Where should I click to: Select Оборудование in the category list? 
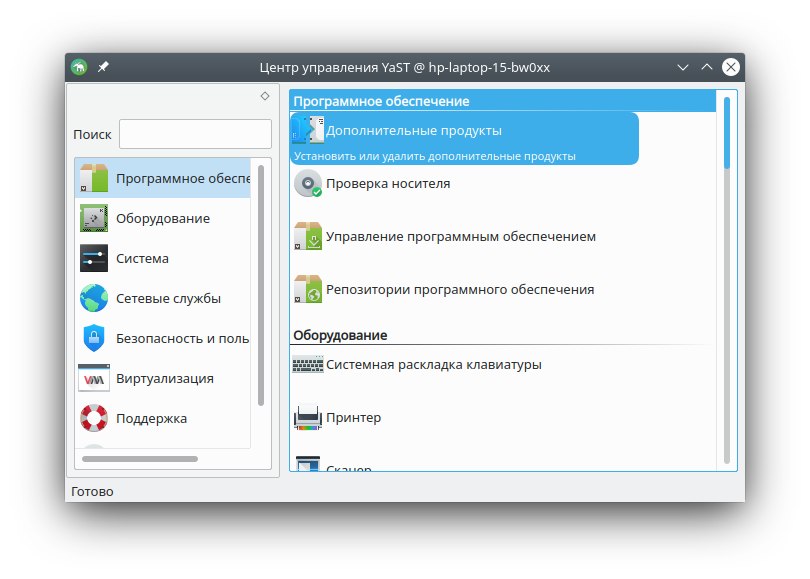click(163, 218)
